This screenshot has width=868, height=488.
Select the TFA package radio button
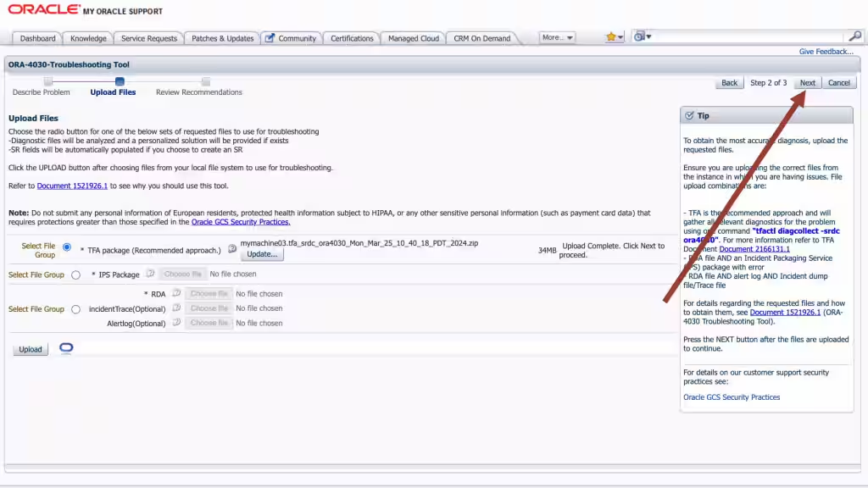point(67,247)
